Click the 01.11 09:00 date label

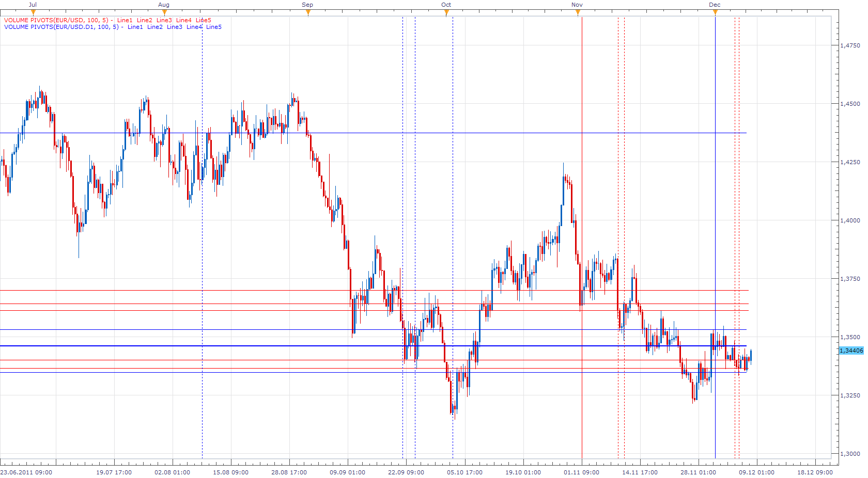[582, 472]
